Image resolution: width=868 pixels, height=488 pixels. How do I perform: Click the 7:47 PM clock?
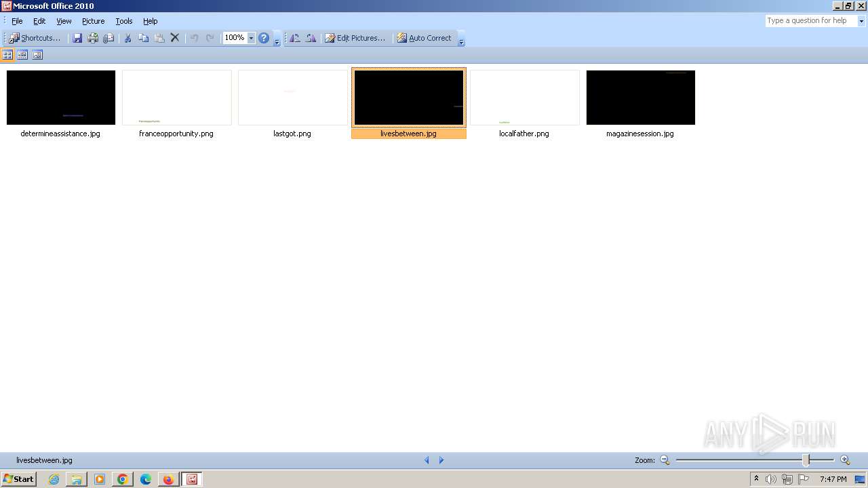[x=833, y=479]
